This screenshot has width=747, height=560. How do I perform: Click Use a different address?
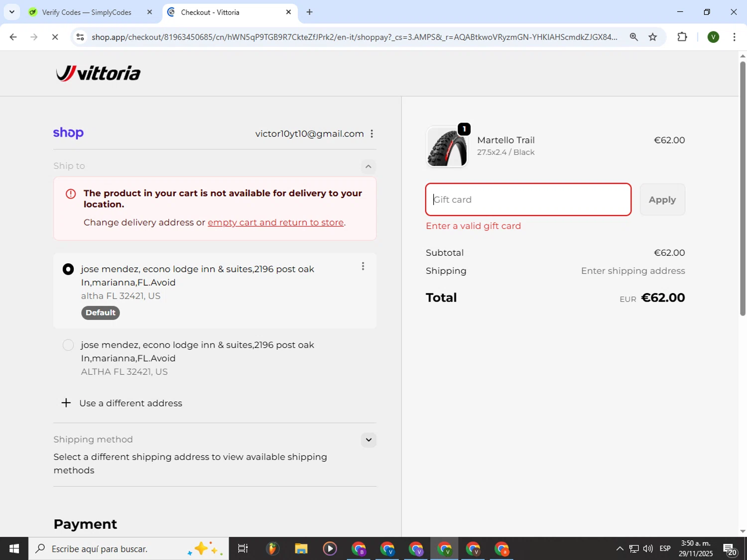point(130,403)
